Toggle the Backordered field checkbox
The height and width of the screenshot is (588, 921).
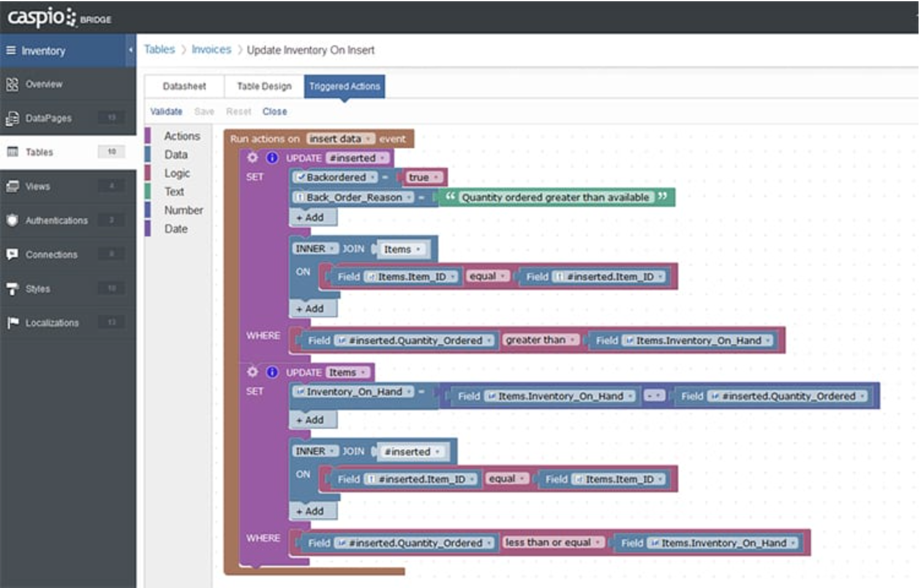[x=300, y=178]
